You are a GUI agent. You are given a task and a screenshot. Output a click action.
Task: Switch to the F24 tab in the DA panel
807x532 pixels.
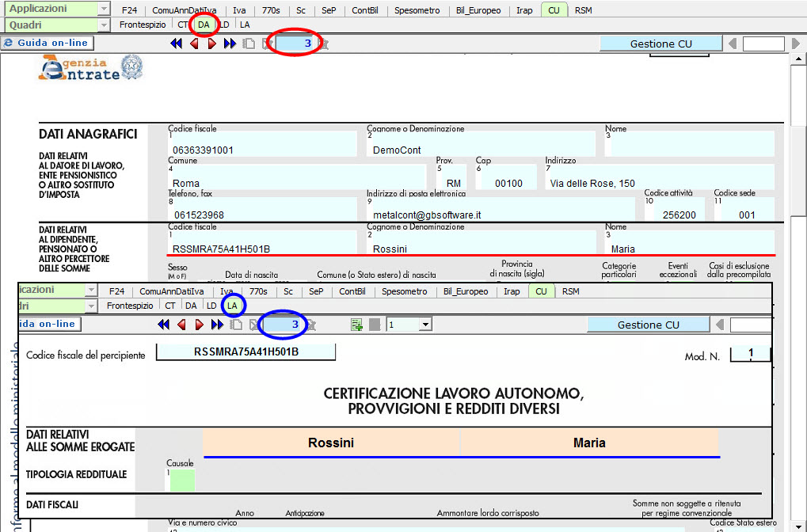[x=129, y=10]
